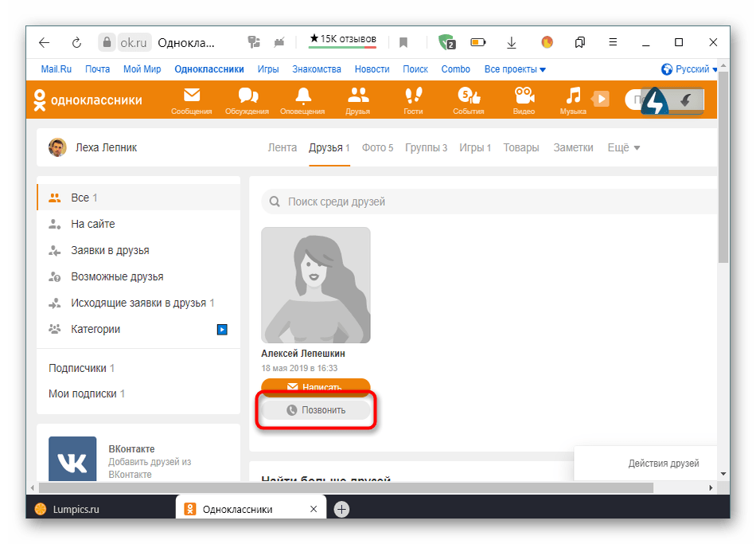Image resolution: width=756 pixels, height=544 pixels.
Task: Click the Оповещения bell icon
Action: click(x=302, y=96)
